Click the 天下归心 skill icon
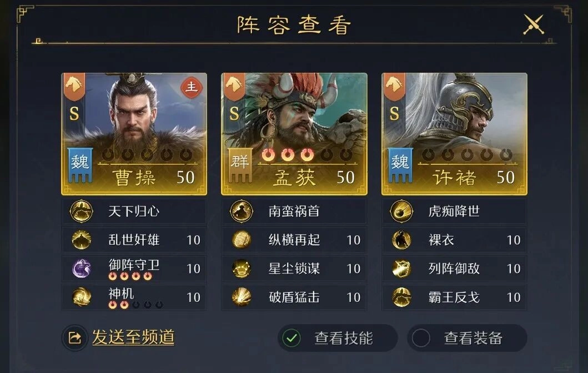The width and height of the screenshot is (588, 373). tap(82, 211)
